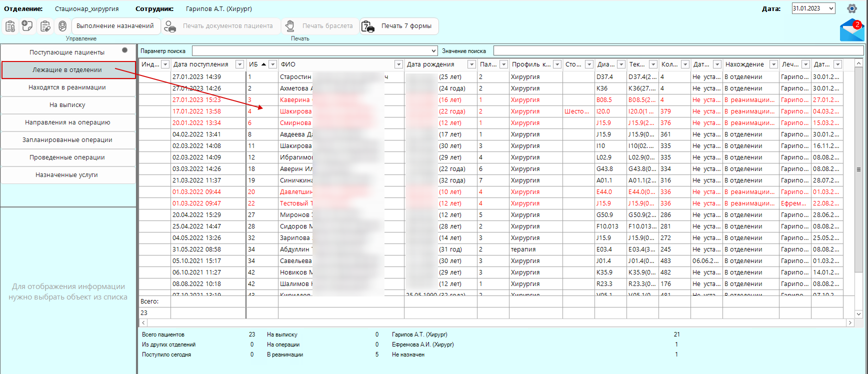The image size is (868, 374).
Task: Click vertical scrollbar down arrow
Action: click(859, 314)
